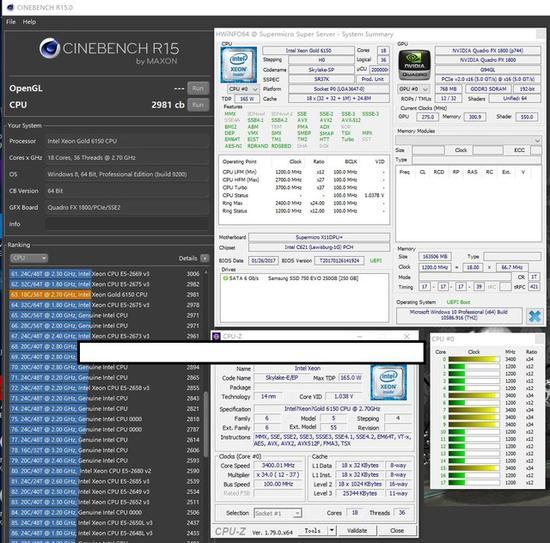This screenshot has width=550, height=543.
Task: Open the File menu in Cinebench
Action: point(11,22)
